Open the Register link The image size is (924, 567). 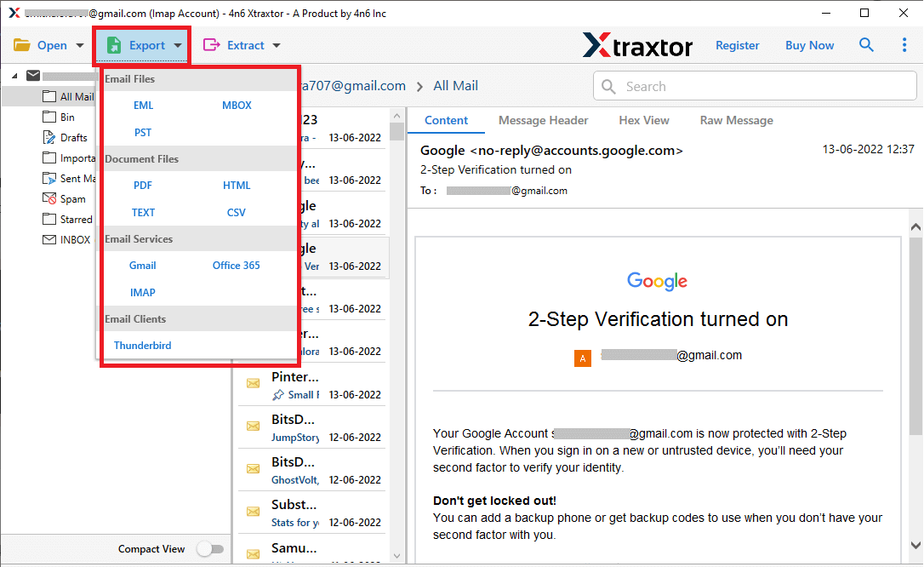pos(737,44)
